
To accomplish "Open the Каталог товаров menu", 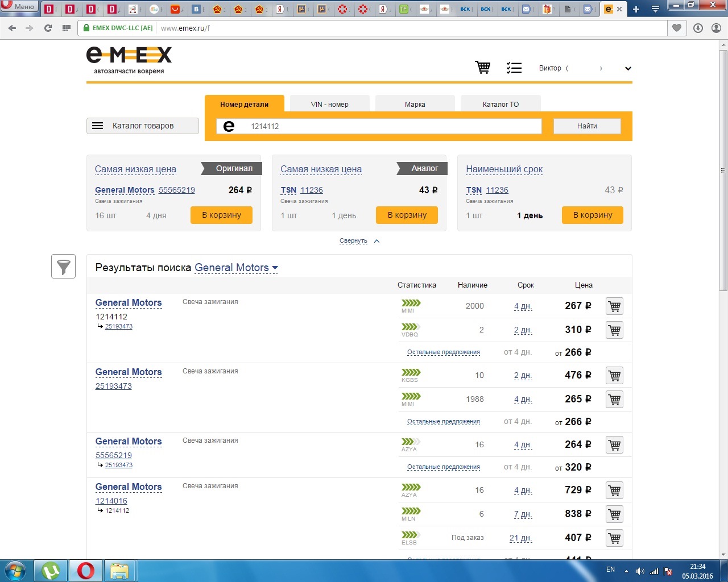I will click(143, 126).
